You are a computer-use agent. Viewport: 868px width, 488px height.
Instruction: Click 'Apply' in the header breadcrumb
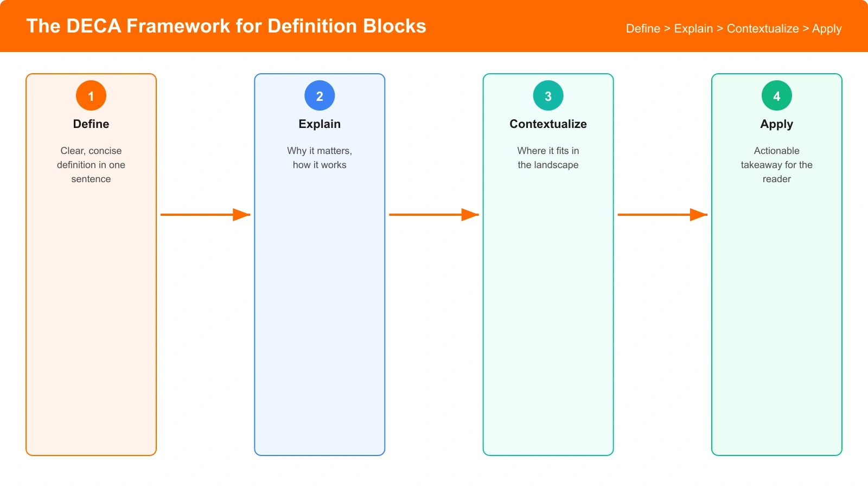pyautogui.click(x=826, y=29)
